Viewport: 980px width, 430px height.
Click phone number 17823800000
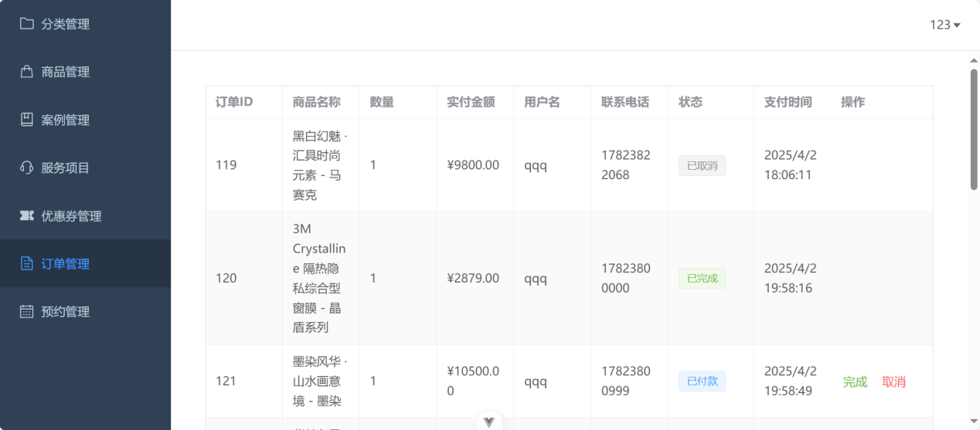(626, 278)
